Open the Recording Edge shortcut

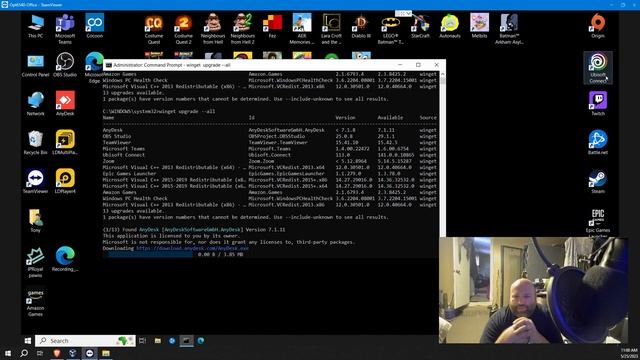[x=65, y=259]
